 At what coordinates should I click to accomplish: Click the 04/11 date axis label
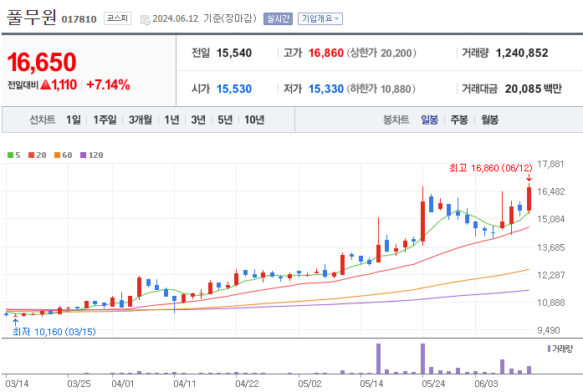click(184, 384)
